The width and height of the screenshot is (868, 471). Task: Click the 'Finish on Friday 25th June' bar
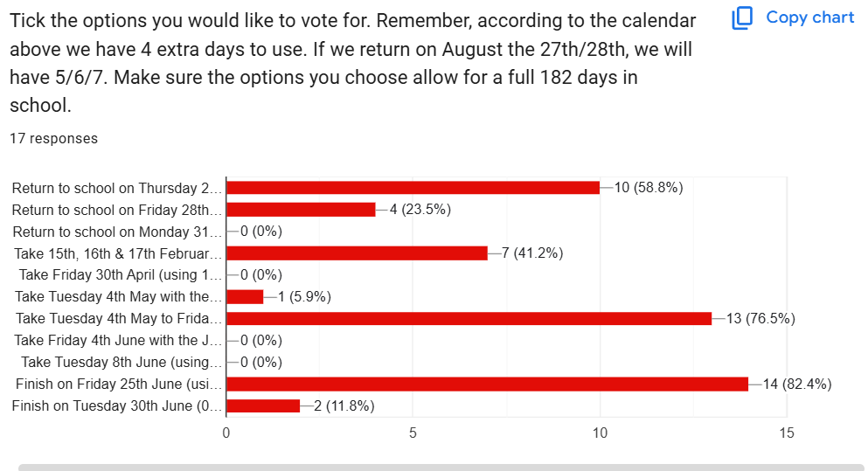click(x=487, y=384)
